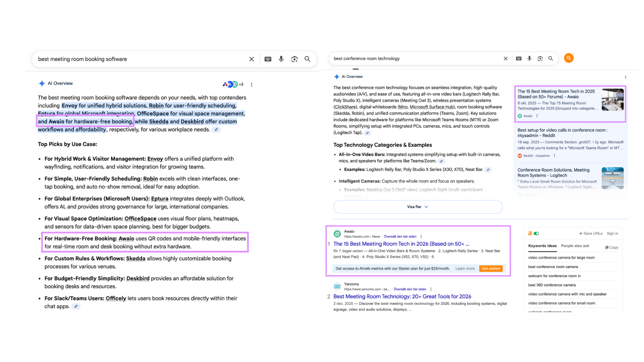Screen dimensions: 644x362
Task: Click the Awaio source card thumbnail image
Action: [x=612, y=100]
